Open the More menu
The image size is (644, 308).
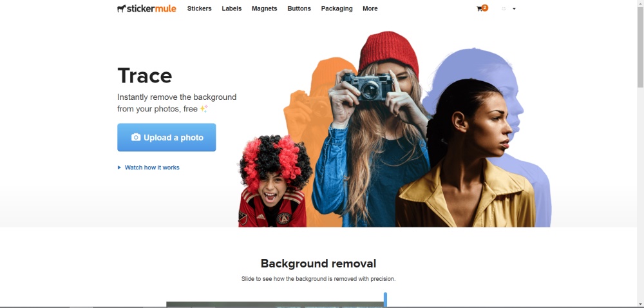[370, 8]
